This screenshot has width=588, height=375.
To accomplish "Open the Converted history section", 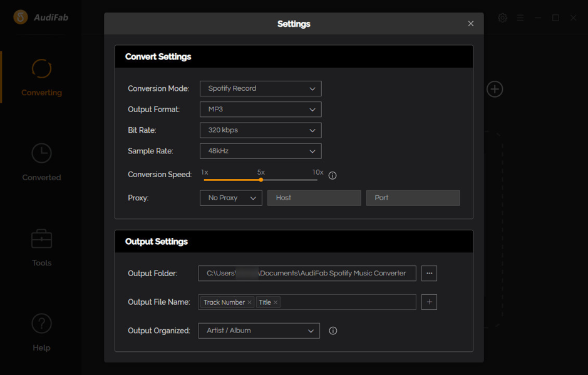I will pyautogui.click(x=41, y=162).
